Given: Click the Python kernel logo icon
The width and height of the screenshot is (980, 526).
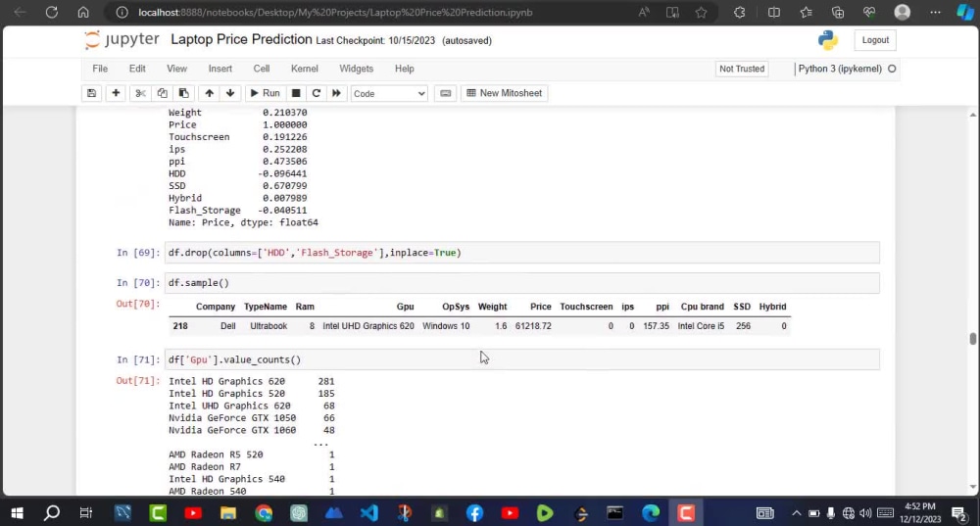Looking at the screenshot, I should pyautogui.click(x=827, y=40).
